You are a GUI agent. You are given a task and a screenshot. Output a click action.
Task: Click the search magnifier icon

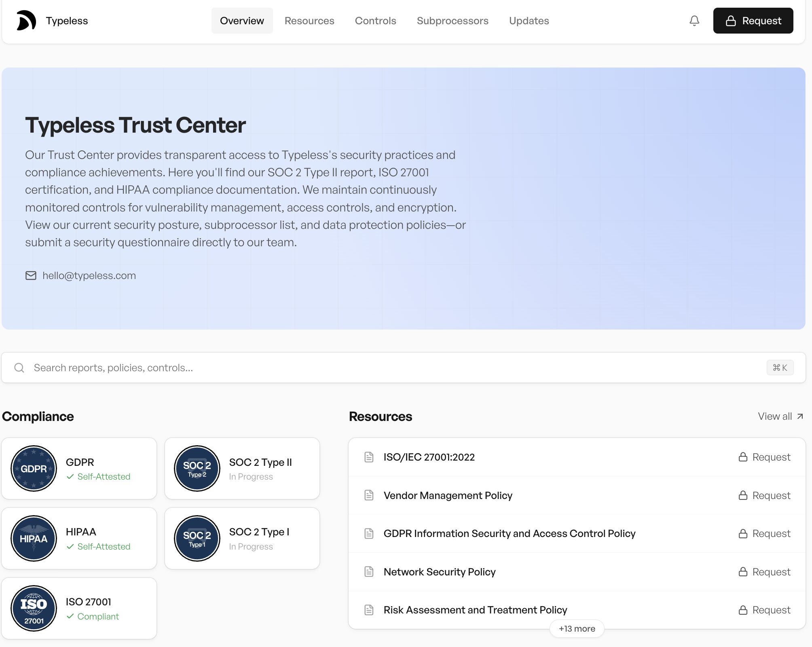pos(19,368)
